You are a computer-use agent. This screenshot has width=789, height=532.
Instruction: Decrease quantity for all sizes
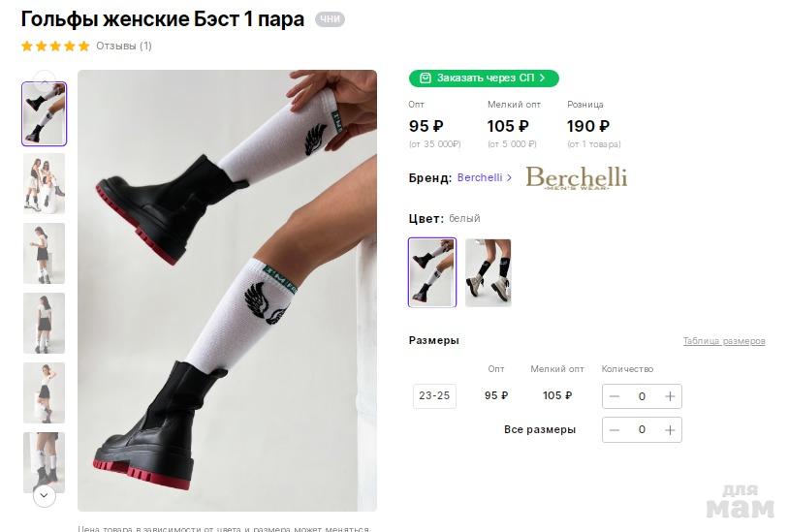pyautogui.click(x=615, y=429)
